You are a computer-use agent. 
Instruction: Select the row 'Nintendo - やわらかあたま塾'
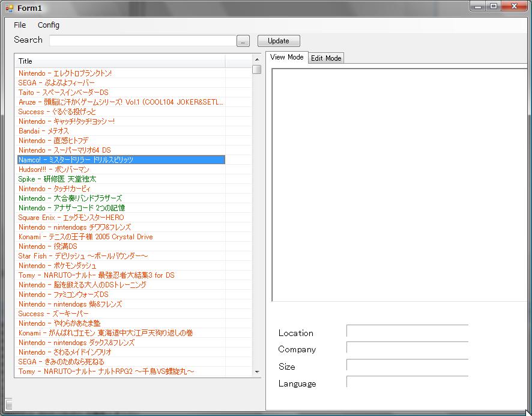coord(121,323)
